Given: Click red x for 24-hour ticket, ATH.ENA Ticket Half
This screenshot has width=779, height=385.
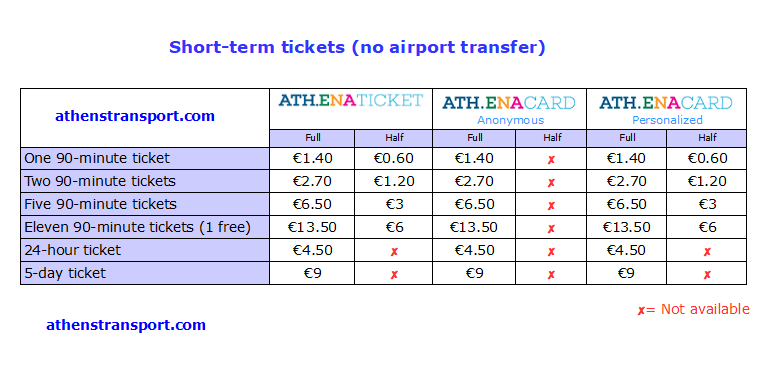Looking at the screenshot, I should point(394,252).
